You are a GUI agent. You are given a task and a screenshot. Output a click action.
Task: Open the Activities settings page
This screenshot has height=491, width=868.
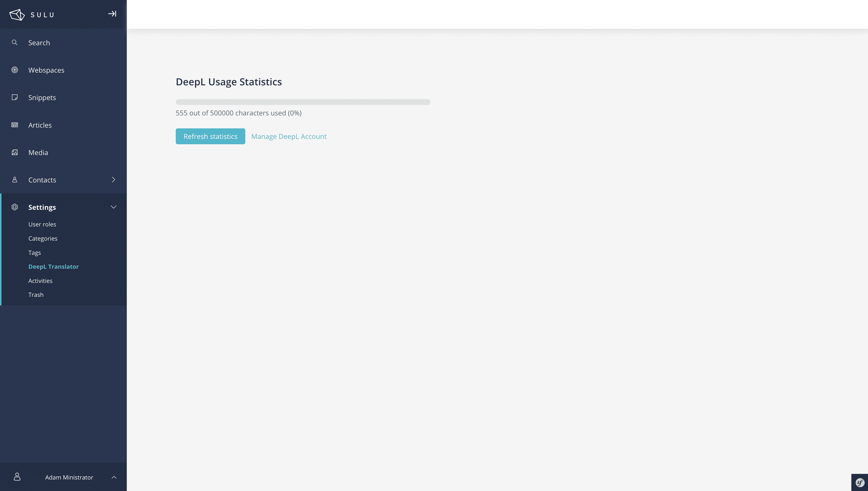(x=40, y=280)
